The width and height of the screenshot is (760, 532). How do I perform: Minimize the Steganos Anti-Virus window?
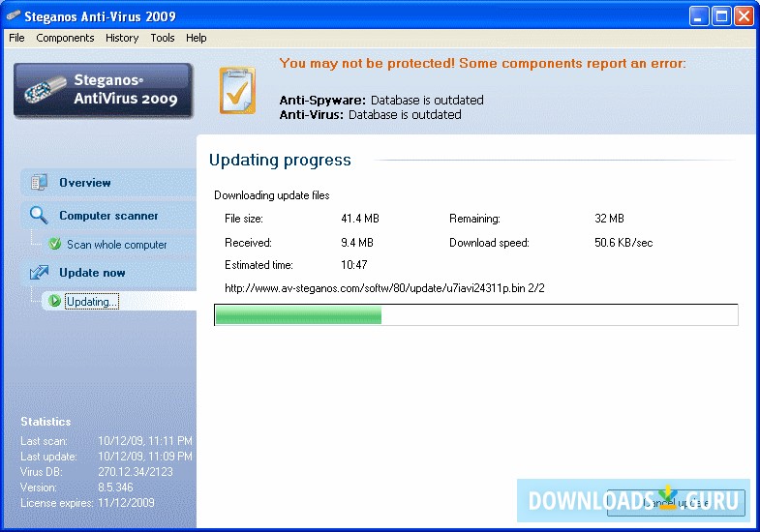(x=698, y=16)
